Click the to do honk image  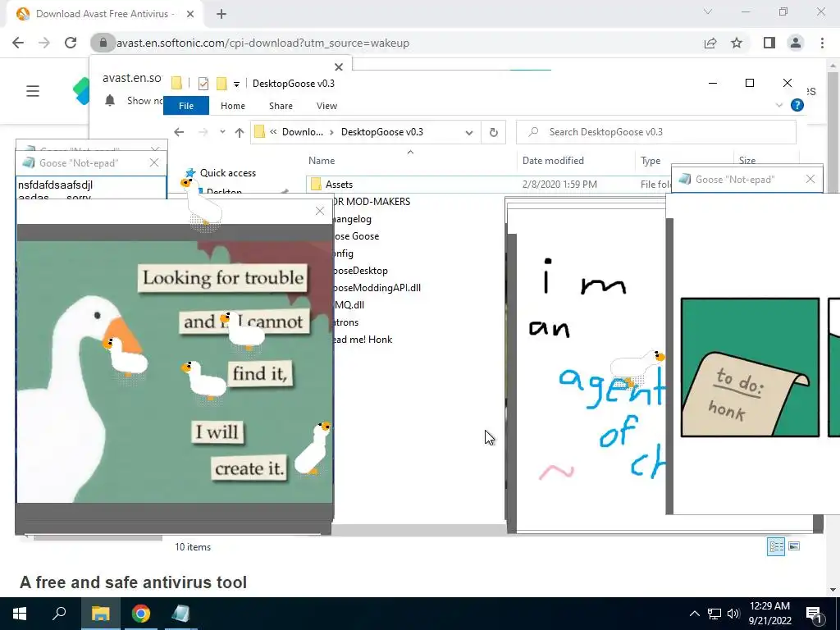click(750, 367)
